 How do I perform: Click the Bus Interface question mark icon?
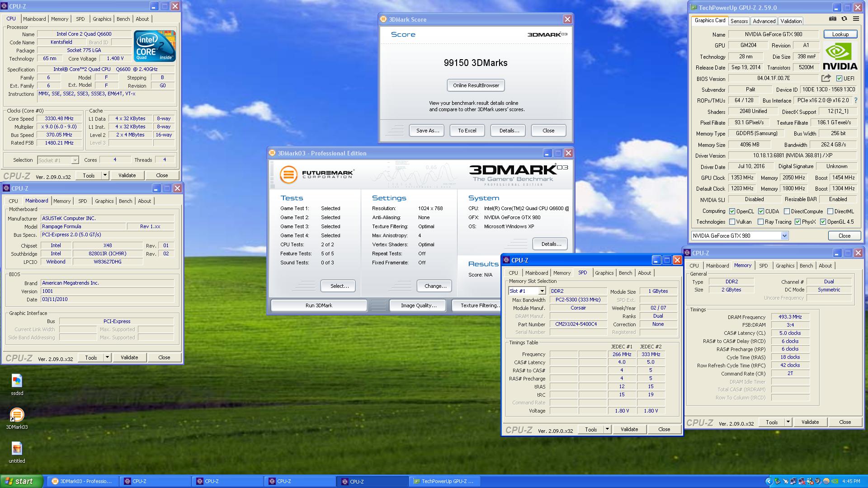click(855, 100)
